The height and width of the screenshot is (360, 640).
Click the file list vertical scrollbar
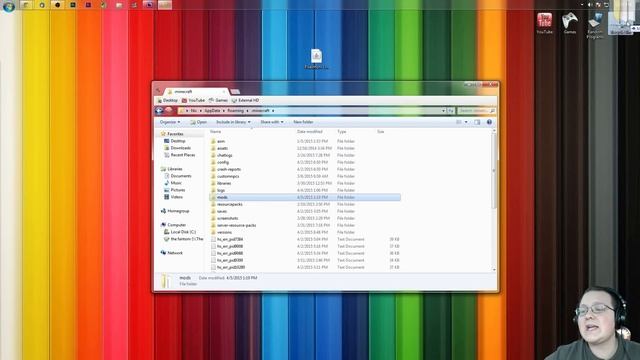coord(494,200)
